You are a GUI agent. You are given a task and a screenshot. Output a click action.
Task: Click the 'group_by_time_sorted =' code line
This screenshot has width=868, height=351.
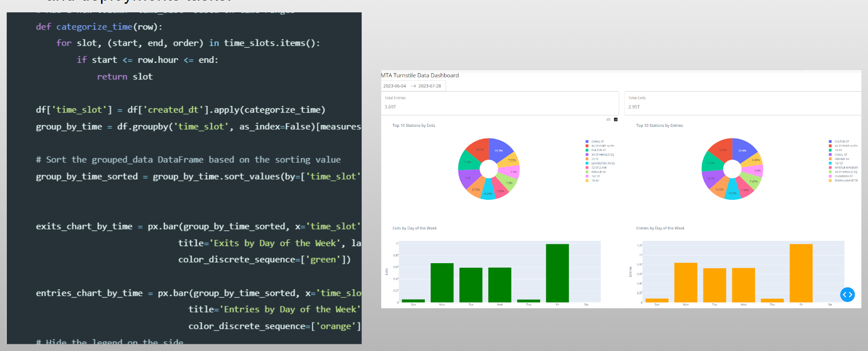coord(198,177)
